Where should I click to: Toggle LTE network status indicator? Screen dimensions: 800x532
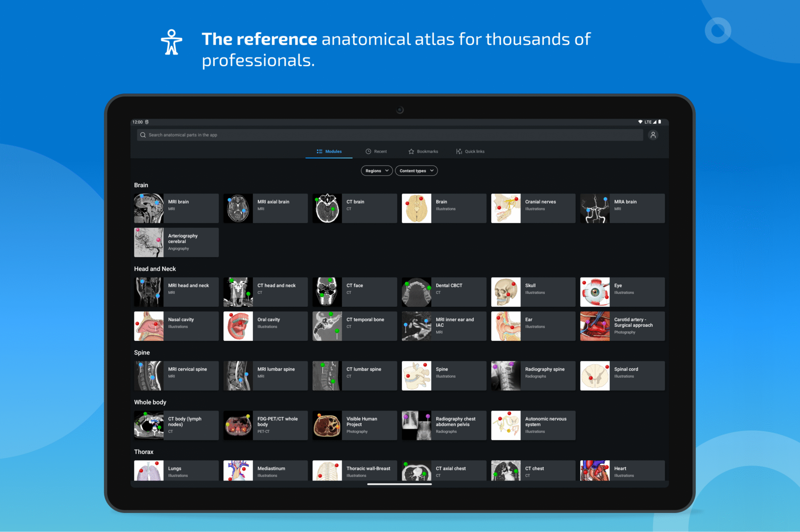648,122
